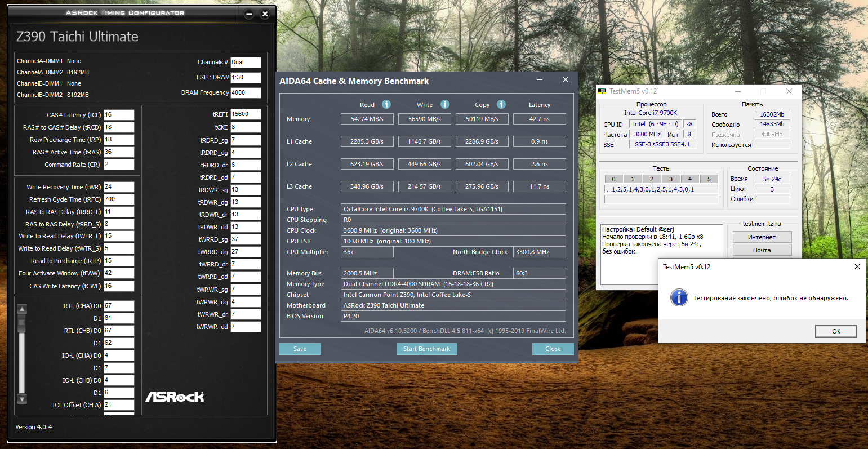Click the scroll up arrow in ASRock panel
868x449 pixels.
coord(22,309)
